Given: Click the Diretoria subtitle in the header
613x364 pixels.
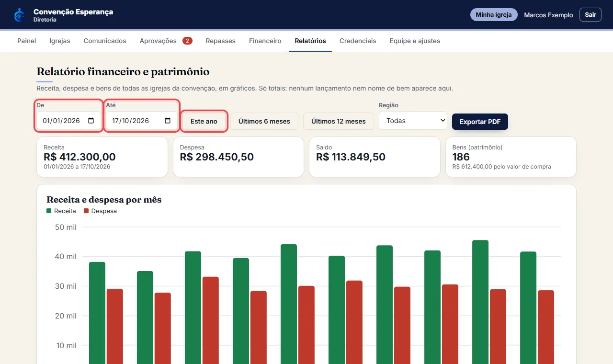Looking at the screenshot, I should click(x=45, y=20).
